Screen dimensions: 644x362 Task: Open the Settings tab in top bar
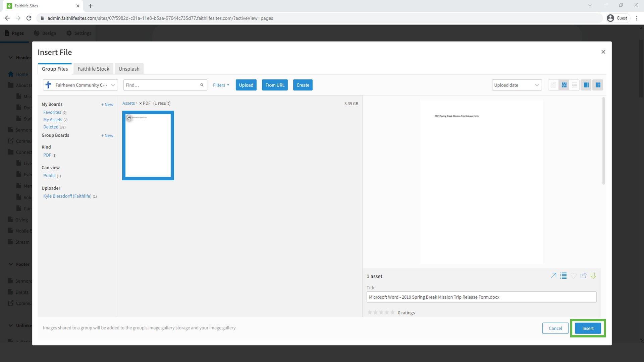click(x=79, y=33)
